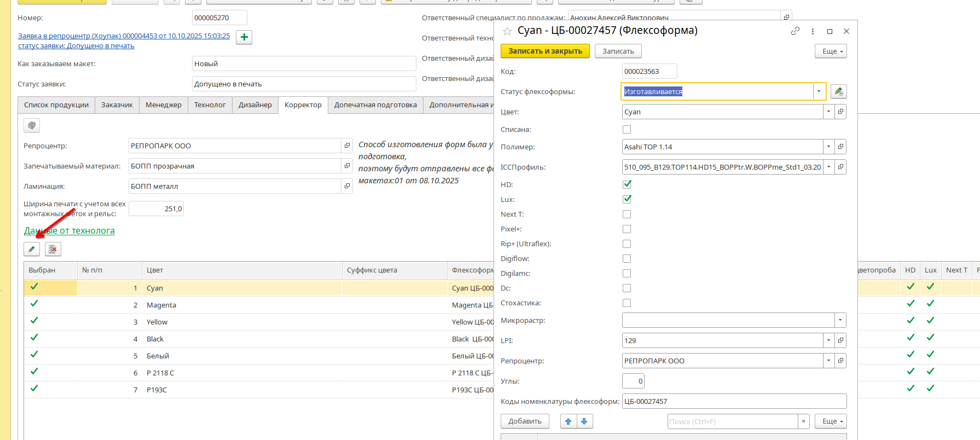
Task: Click the gray icon button above Репроцентр field
Action: pos(32,126)
